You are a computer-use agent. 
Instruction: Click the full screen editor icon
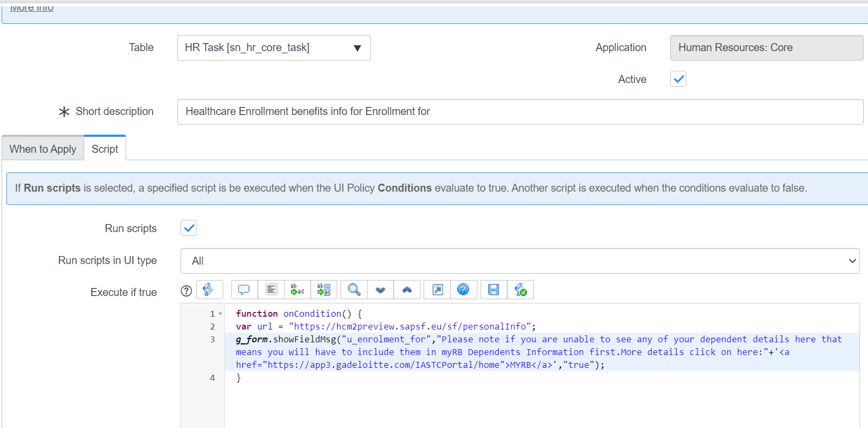click(x=437, y=290)
